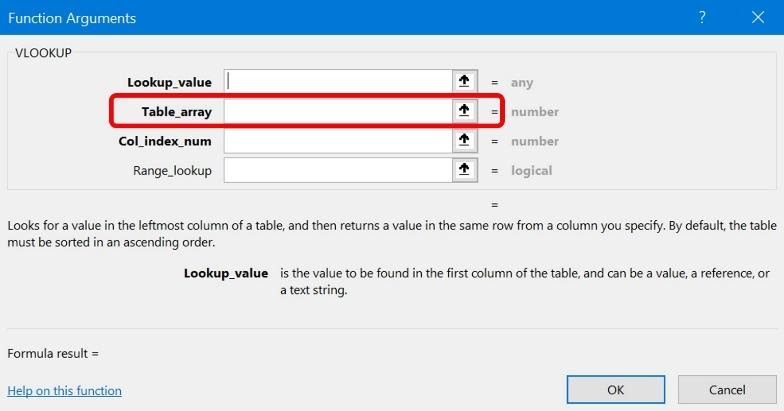Click the question mark help icon in title bar
Screen dimensions: 784x411
(x=704, y=18)
